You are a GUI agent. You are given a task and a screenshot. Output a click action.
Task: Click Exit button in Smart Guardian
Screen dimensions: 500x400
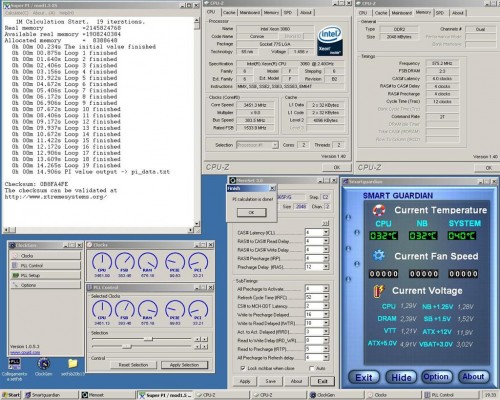click(x=364, y=377)
